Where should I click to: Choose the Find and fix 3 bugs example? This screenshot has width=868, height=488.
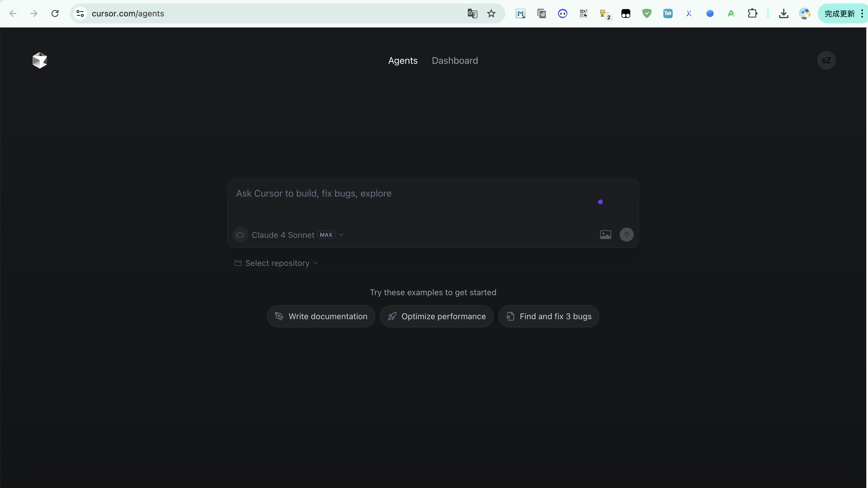(x=549, y=317)
